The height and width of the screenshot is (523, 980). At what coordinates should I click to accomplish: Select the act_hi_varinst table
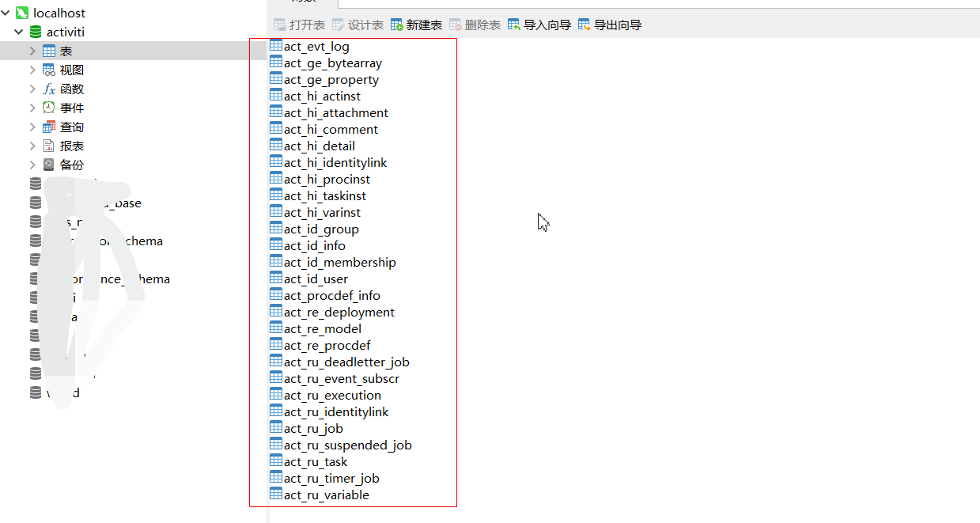tap(323, 212)
